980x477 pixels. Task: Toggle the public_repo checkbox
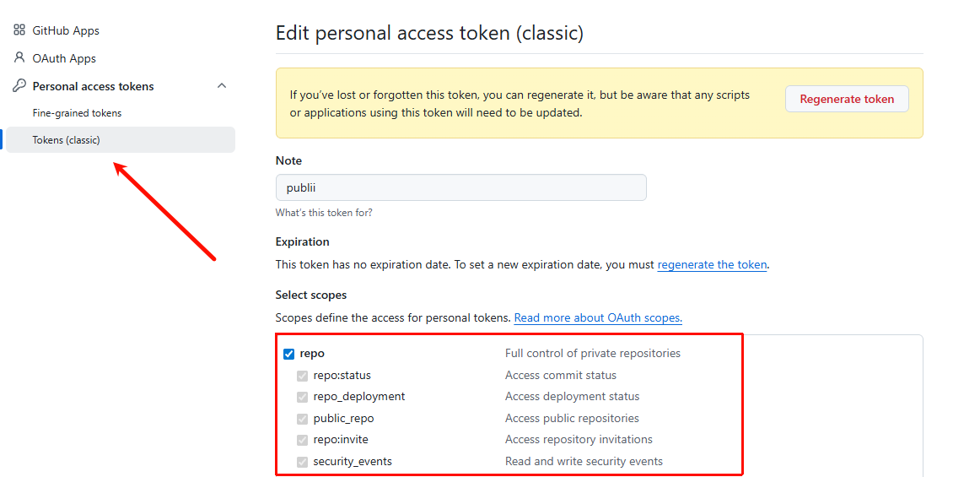[302, 419]
